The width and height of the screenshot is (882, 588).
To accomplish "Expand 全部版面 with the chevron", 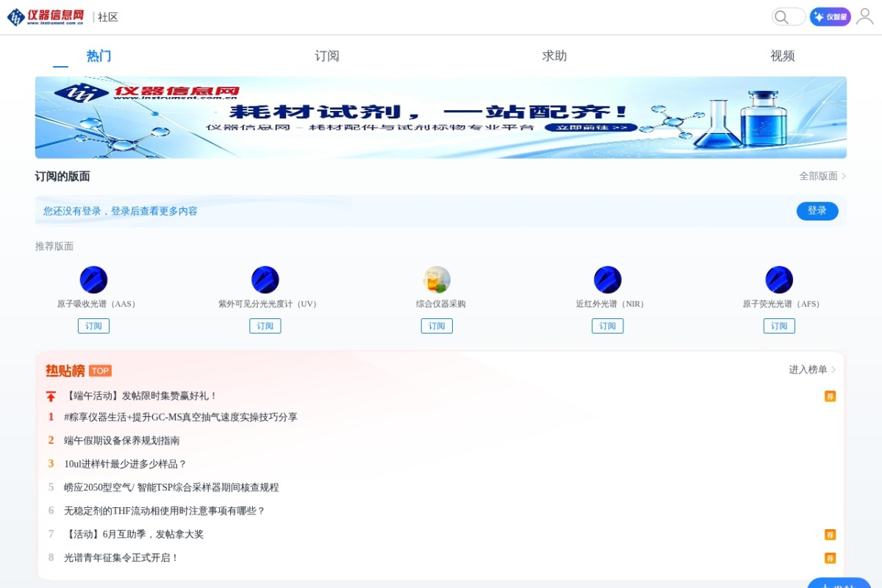I will [x=823, y=176].
